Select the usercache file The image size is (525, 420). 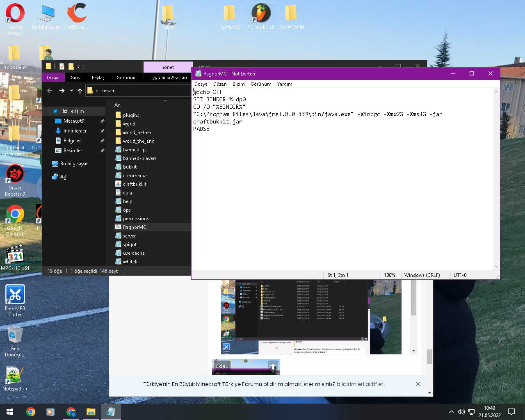pos(134,253)
